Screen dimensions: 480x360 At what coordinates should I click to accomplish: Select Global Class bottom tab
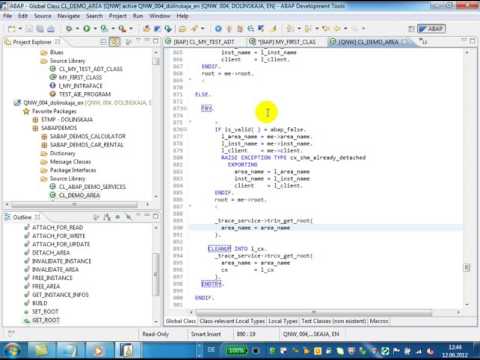181,321
